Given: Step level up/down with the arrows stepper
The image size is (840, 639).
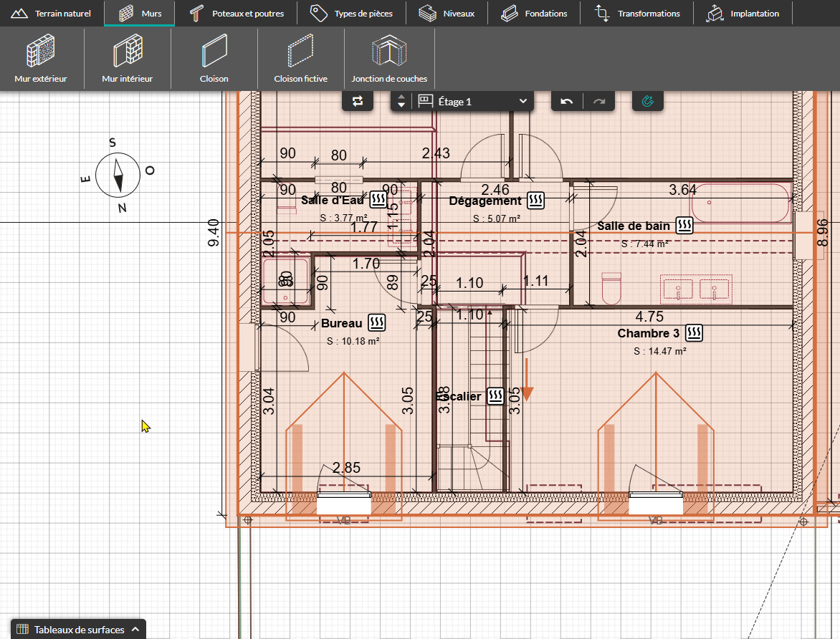Looking at the screenshot, I should [401, 101].
